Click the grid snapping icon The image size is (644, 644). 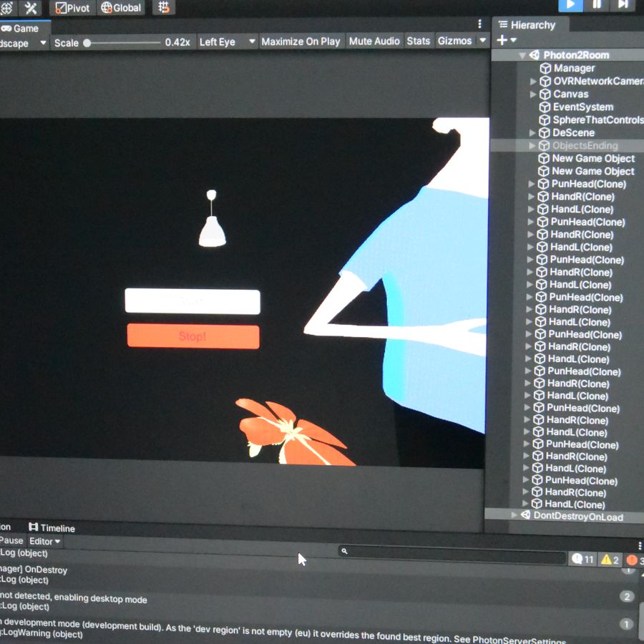(164, 8)
